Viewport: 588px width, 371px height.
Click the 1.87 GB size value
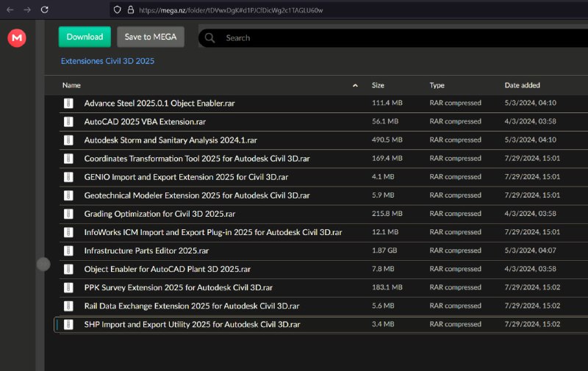pyautogui.click(x=384, y=251)
